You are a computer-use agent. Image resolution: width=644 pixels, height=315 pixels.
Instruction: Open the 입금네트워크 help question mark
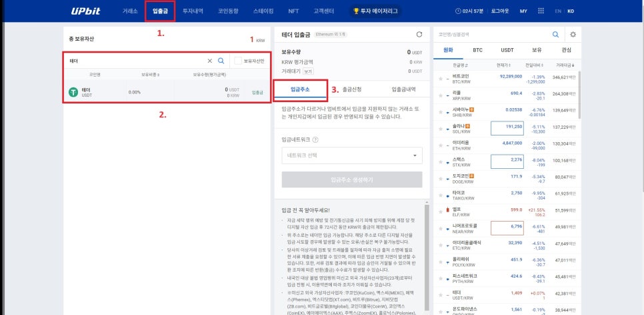[315, 140]
